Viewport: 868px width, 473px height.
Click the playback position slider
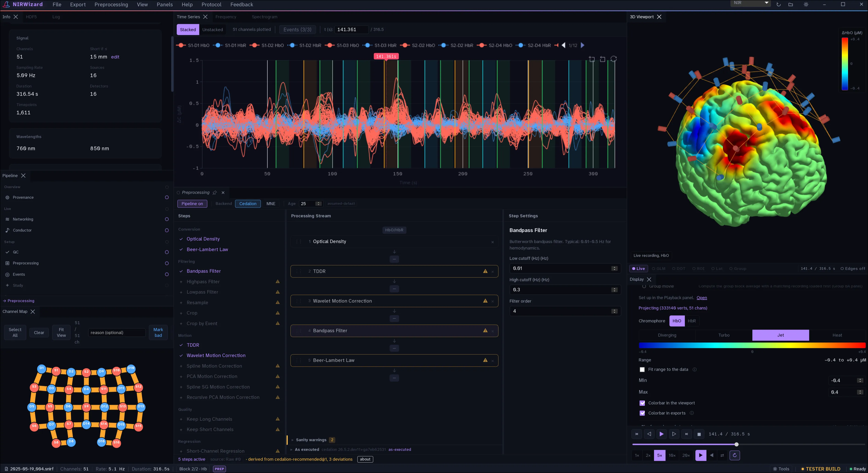pyautogui.click(x=749, y=444)
